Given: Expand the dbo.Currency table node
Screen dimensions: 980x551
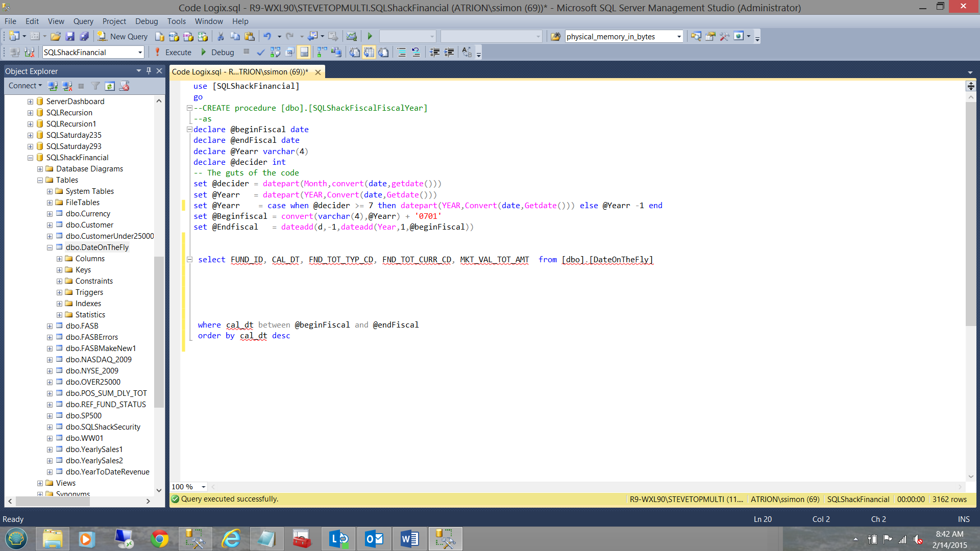Looking at the screenshot, I should (50, 214).
